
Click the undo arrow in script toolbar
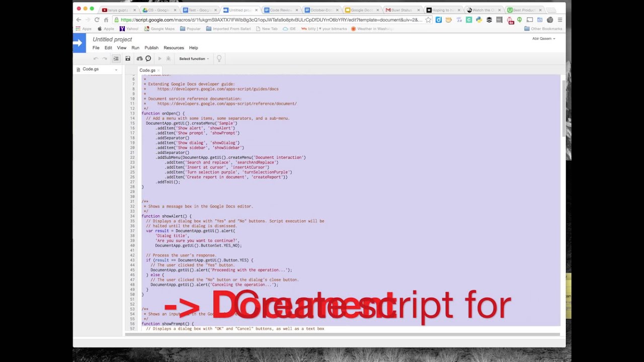[x=96, y=59]
